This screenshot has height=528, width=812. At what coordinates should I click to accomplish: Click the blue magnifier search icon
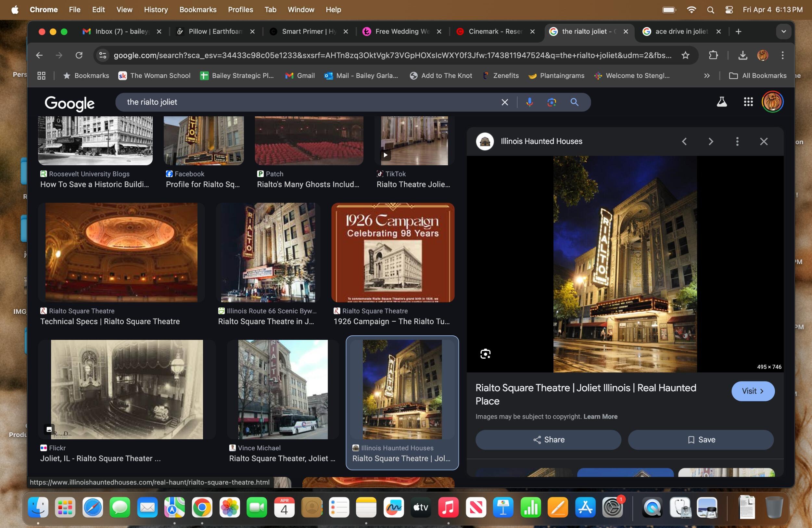pyautogui.click(x=575, y=102)
